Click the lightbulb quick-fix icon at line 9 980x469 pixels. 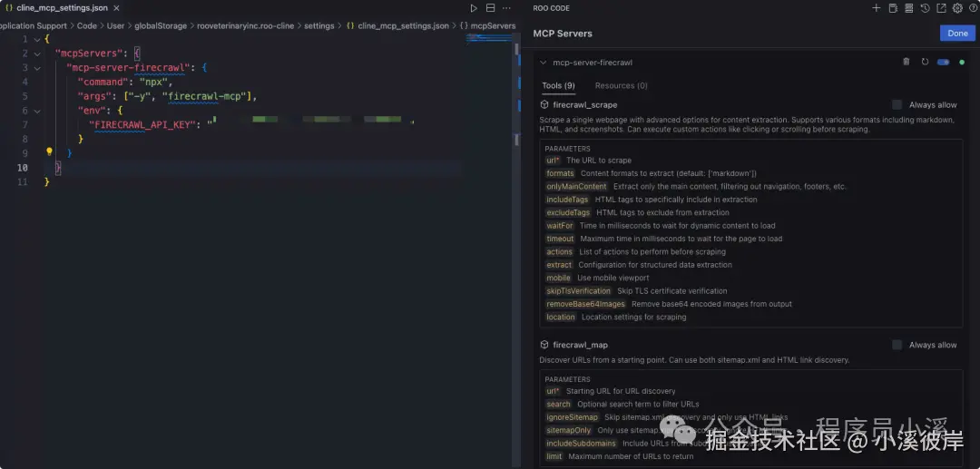(x=49, y=151)
